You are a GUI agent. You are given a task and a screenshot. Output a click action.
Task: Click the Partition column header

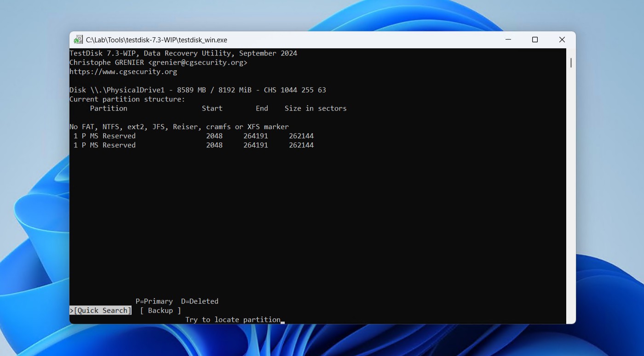(x=109, y=108)
